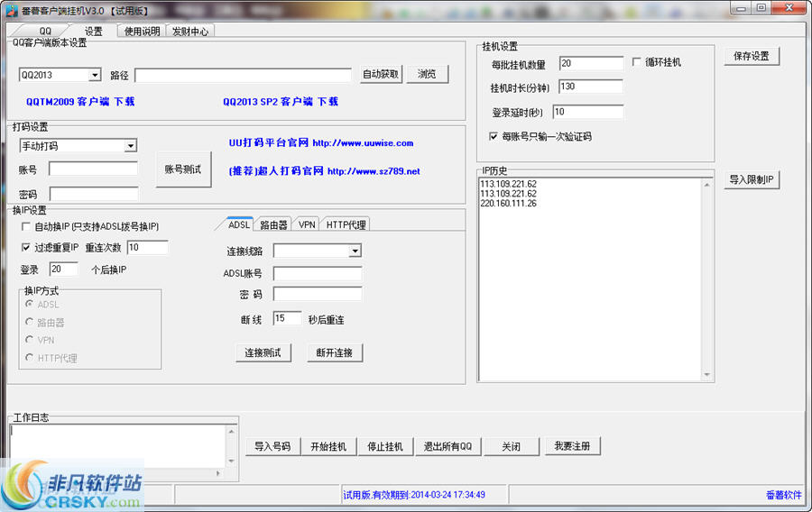The image size is (812, 512).
Task: Click the 我要注册 button
Action: click(572, 446)
